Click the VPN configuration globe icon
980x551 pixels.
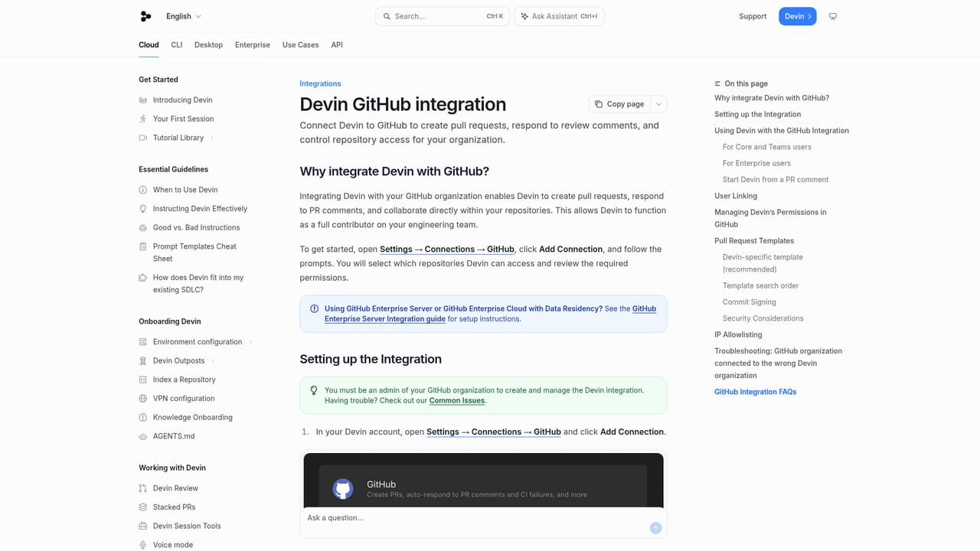(143, 399)
